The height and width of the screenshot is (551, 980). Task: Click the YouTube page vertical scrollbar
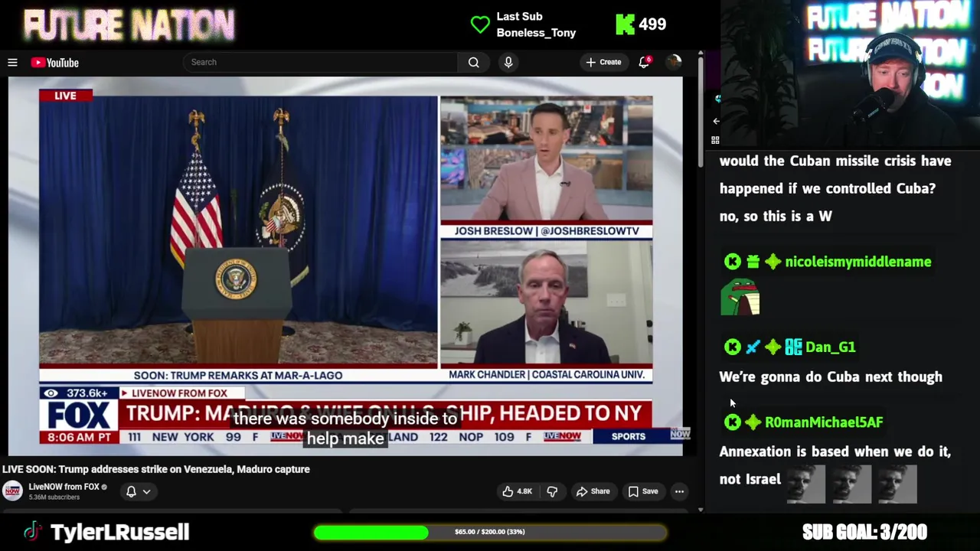pos(701,113)
